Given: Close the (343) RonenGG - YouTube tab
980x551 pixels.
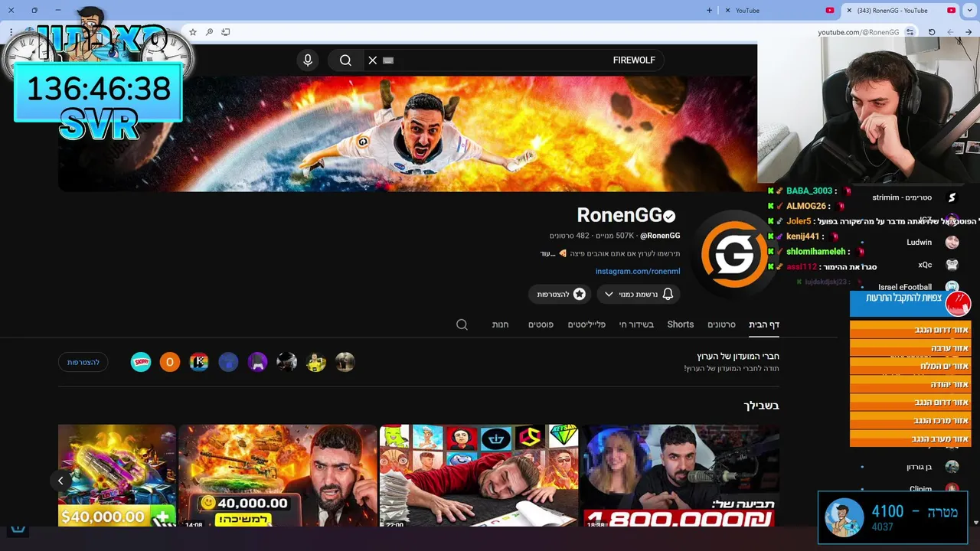Looking at the screenshot, I should pyautogui.click(x=848, y=11).
